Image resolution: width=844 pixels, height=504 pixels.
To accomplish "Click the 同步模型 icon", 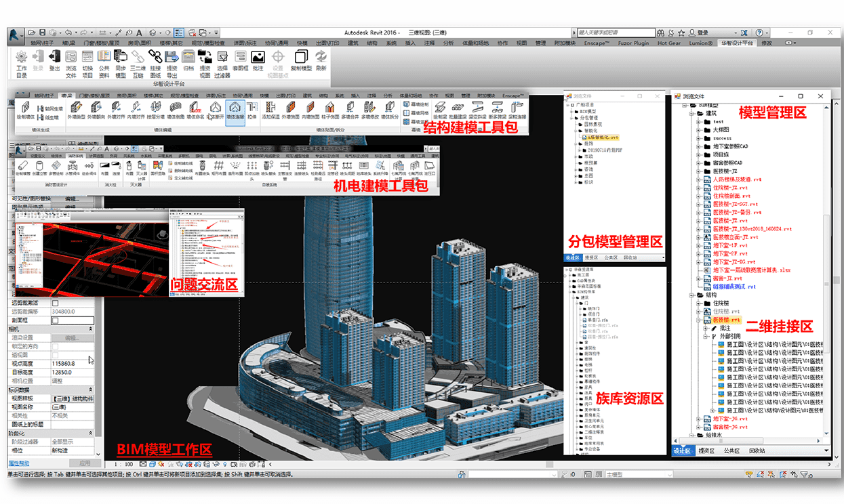I will tap(121, 57).
